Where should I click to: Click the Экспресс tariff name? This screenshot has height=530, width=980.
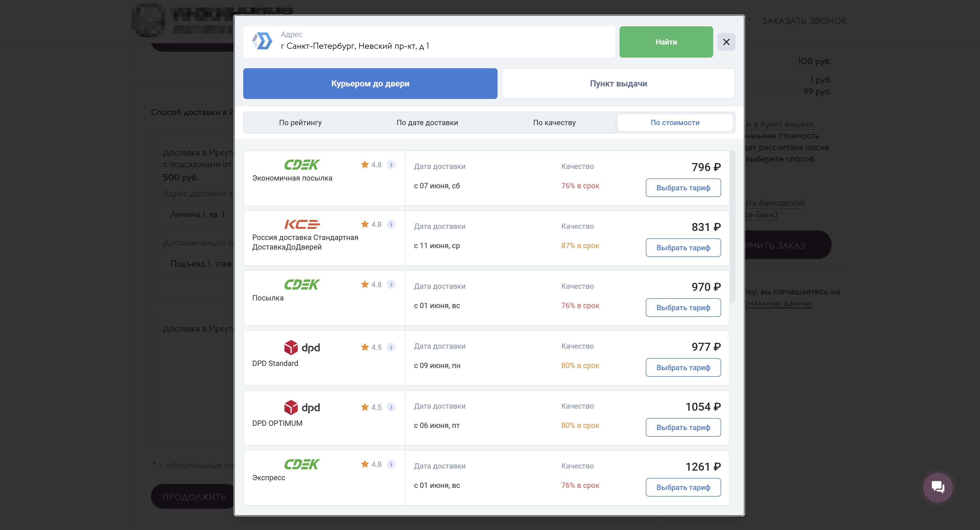[x=269, y=478]
